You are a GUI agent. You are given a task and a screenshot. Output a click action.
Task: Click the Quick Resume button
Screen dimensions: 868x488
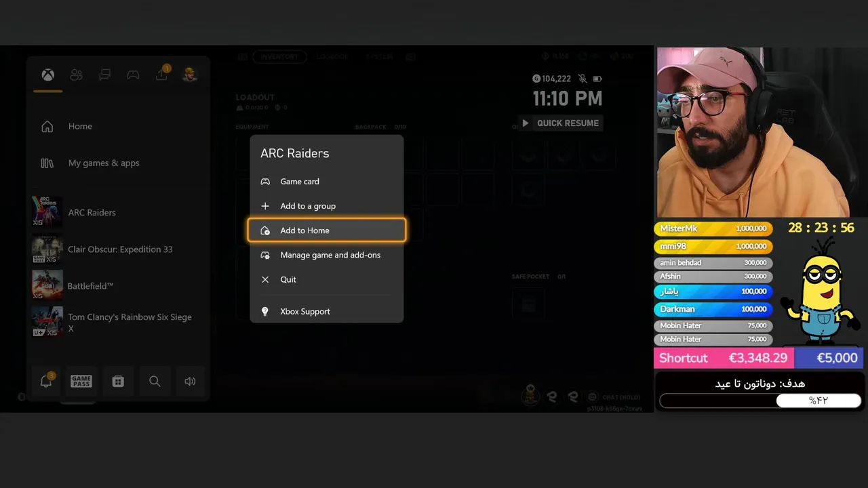pos(561,123)
